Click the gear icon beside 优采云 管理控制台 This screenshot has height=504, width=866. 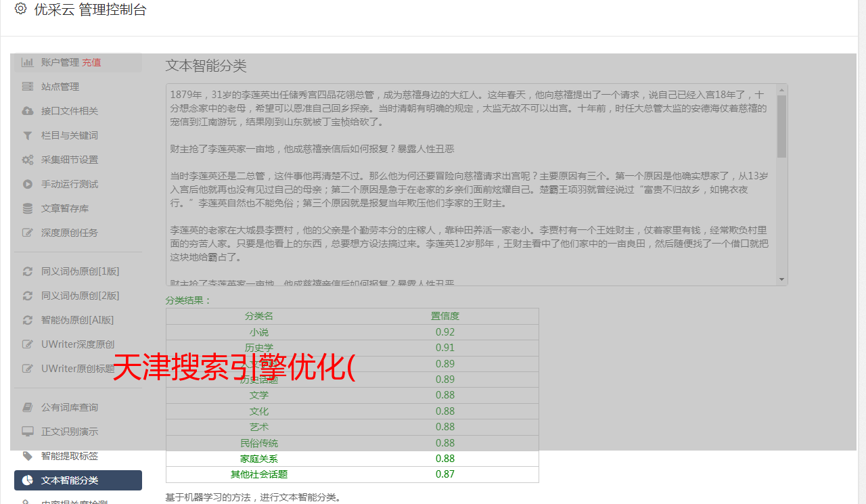tap(20, 9)
